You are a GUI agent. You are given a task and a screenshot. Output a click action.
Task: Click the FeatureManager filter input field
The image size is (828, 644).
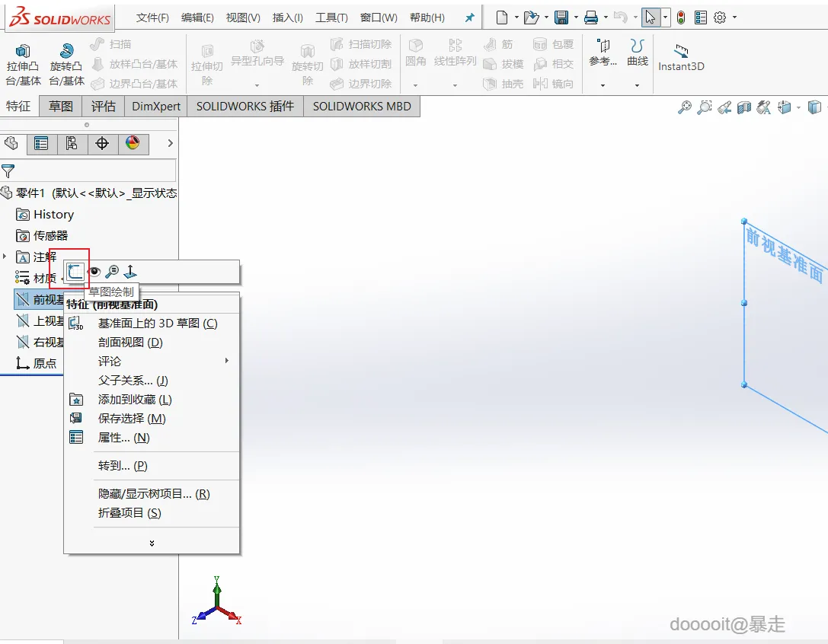point(91,171)
